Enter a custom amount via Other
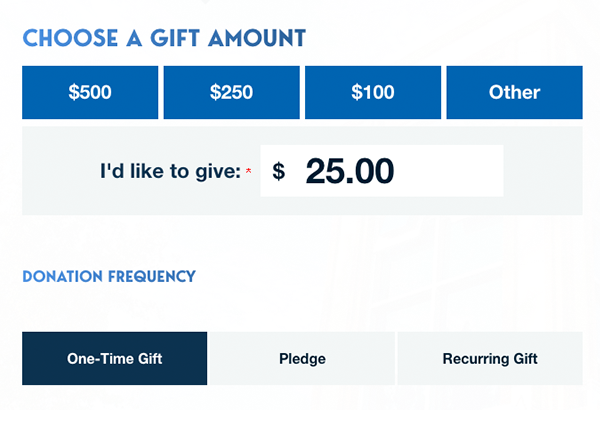This screenshot has height=422, width=600. pyautogui.click(x=514, y=92)
